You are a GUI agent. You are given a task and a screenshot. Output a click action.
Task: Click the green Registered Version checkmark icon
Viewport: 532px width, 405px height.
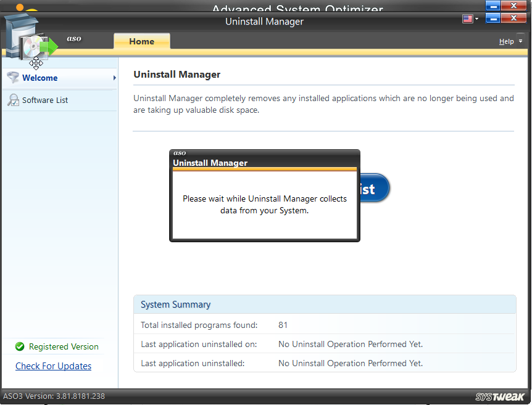click(20, 346)
